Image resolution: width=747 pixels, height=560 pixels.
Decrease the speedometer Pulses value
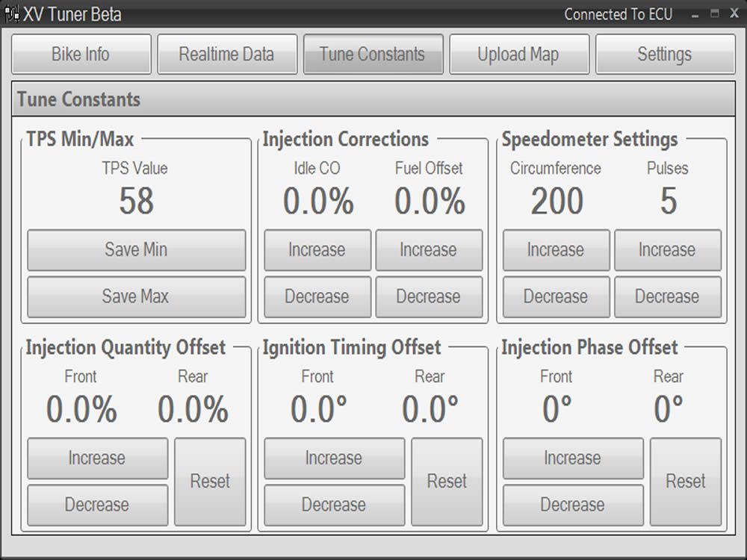[x=668, y=296]
